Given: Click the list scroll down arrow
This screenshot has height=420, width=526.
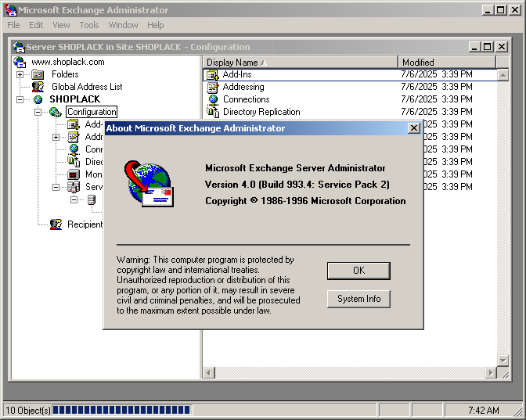Looking at the screenshot, I should 503,361.
